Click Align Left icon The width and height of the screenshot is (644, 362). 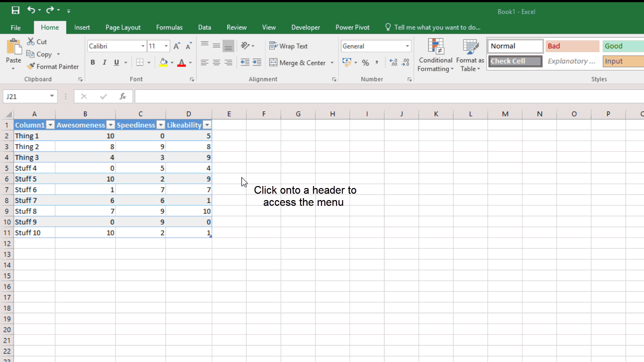tap(205, 62)
